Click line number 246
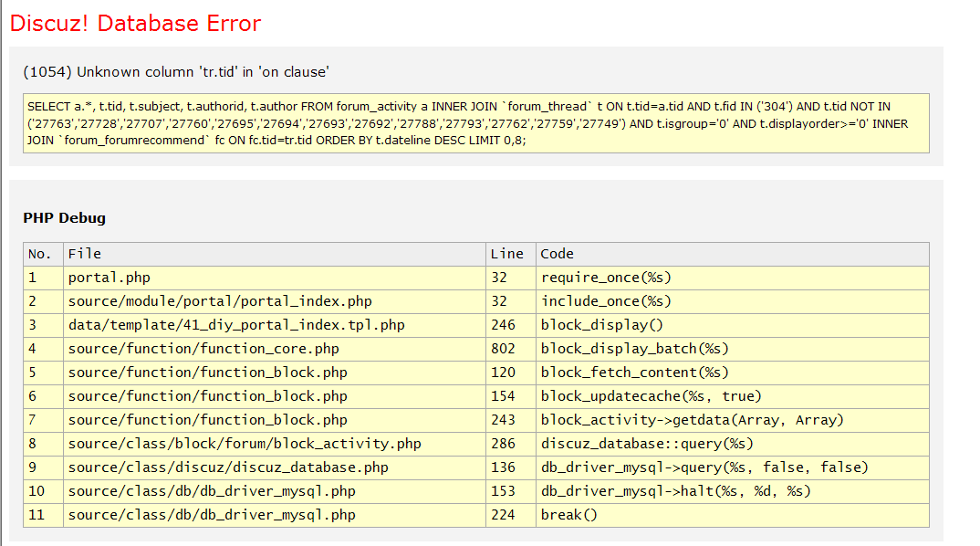 (511, 325)
